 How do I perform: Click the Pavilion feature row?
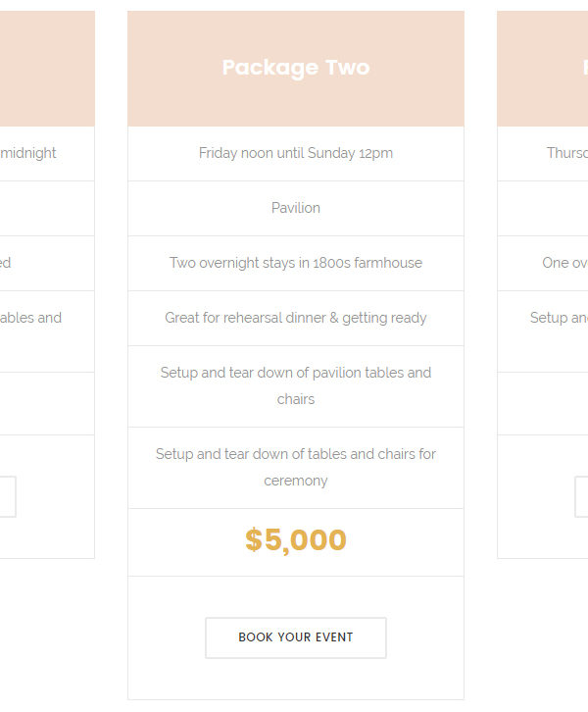click(x=296, y=209)
